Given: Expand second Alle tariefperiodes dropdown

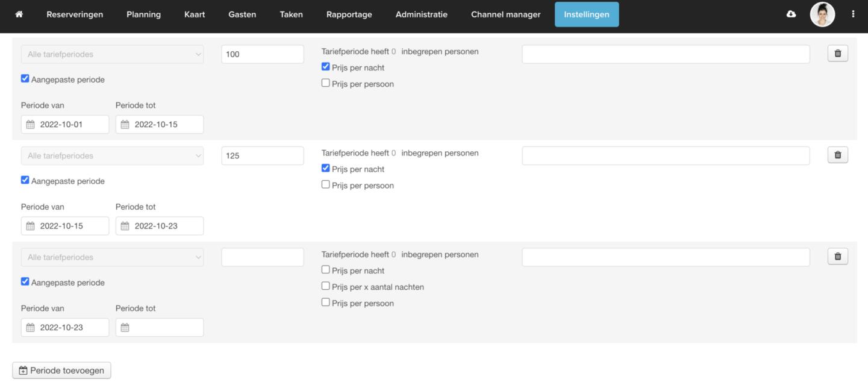Looking at the screenshot, I should tap(112, 156).
